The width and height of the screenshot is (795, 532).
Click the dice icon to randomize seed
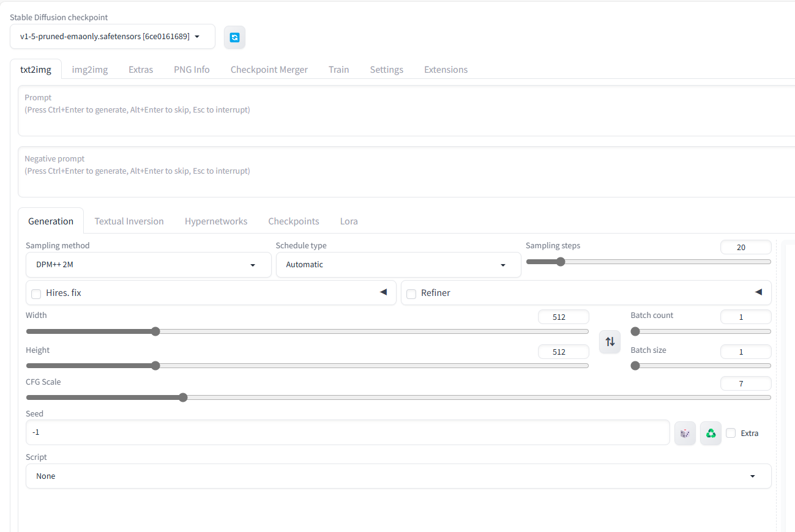click(x=685, y=433)
